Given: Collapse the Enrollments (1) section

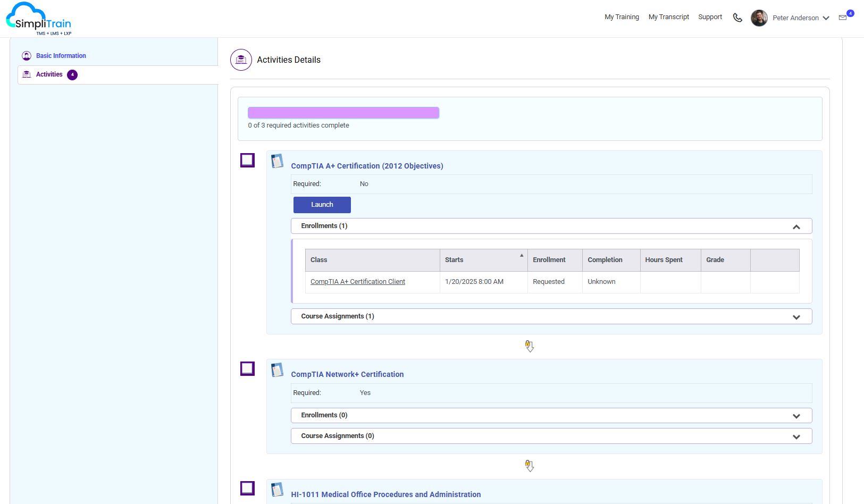Looking at the screenshot, I should pyautogui.click(x=796, y=226).
